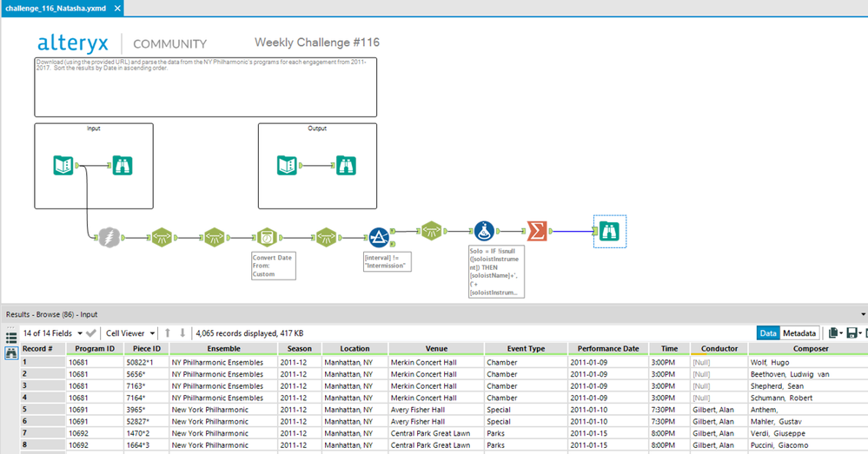868x454 pixels.
Task: Click the Event Type column header
Action: tap(526, 348)
